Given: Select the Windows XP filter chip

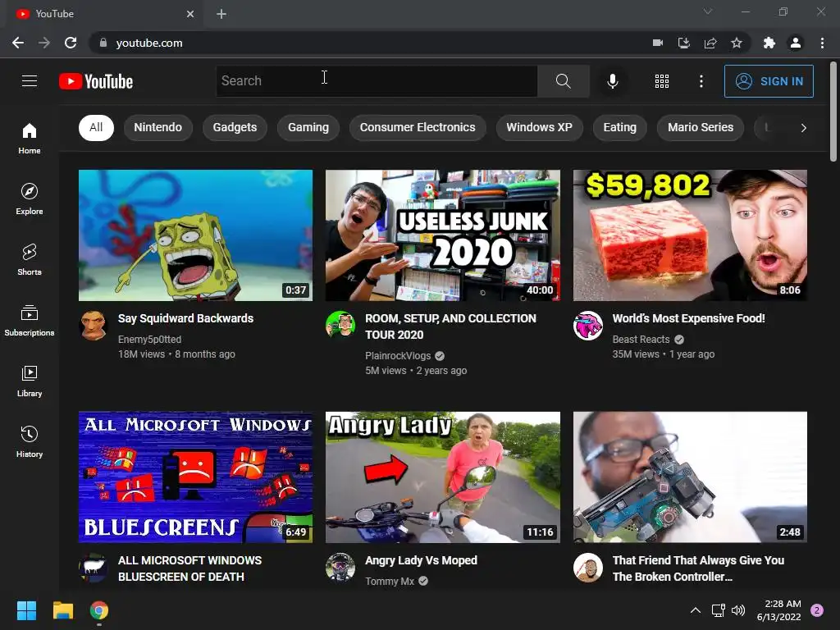Looking at the screenshot, I should pyautogui.click(x=540, y=127).
